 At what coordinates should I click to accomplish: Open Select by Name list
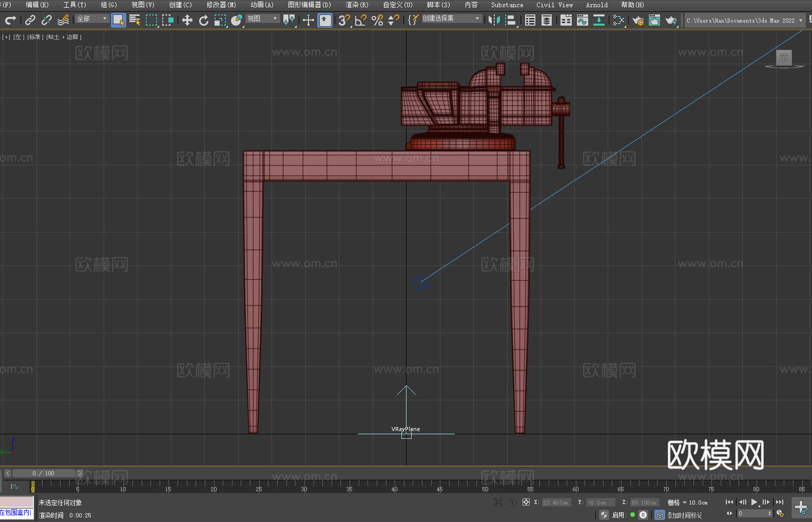pyautogui.click(x=135, y=20)
